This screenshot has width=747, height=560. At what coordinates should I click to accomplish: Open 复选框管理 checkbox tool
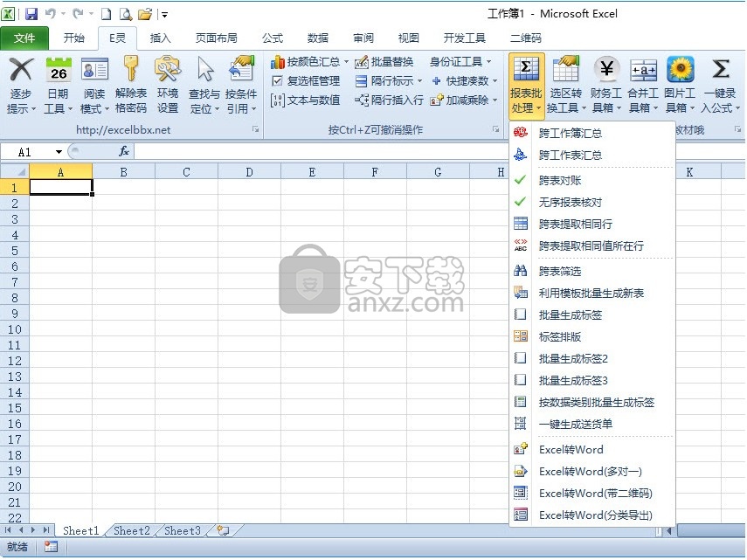pyautogui.click(x=306, y=81)
